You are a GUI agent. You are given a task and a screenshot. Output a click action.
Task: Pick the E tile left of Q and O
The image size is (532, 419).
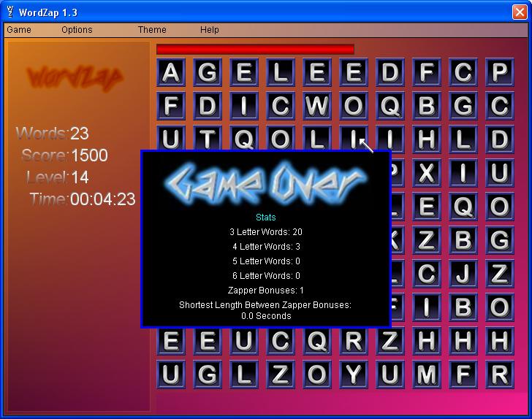pos(427,207)
